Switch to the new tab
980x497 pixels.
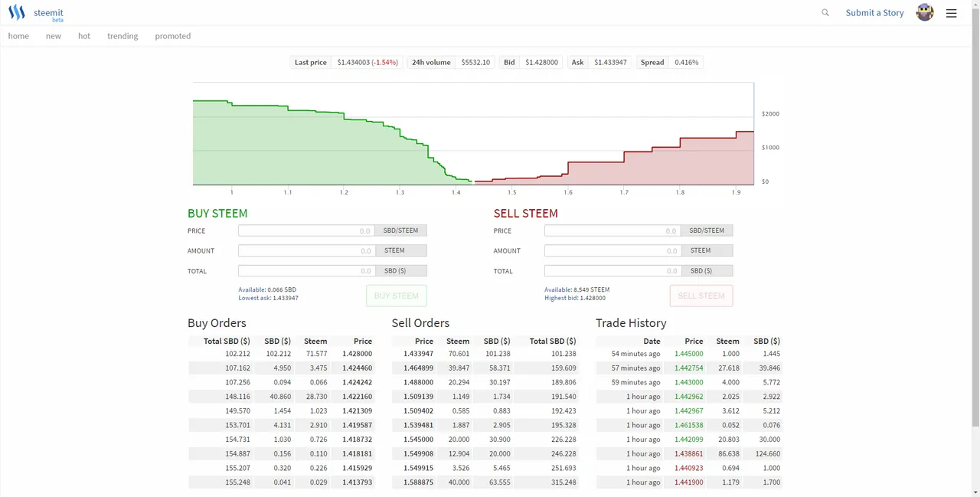(x=54, y=36)
